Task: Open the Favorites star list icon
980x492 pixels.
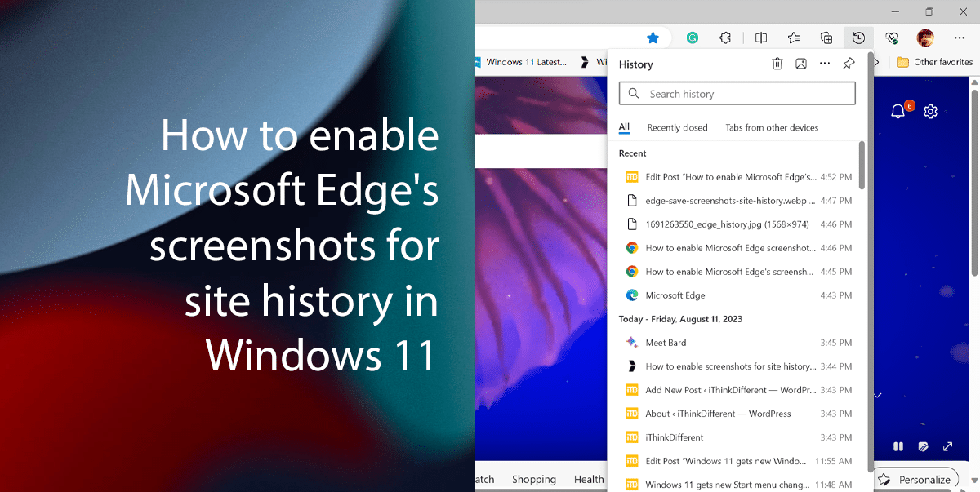Action: tap(793, 38)
